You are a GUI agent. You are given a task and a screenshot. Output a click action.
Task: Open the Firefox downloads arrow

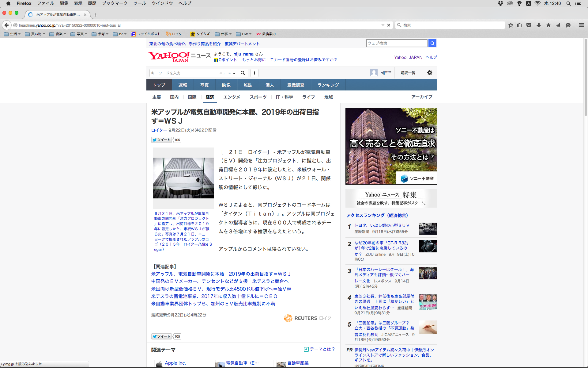click(538, 25)
